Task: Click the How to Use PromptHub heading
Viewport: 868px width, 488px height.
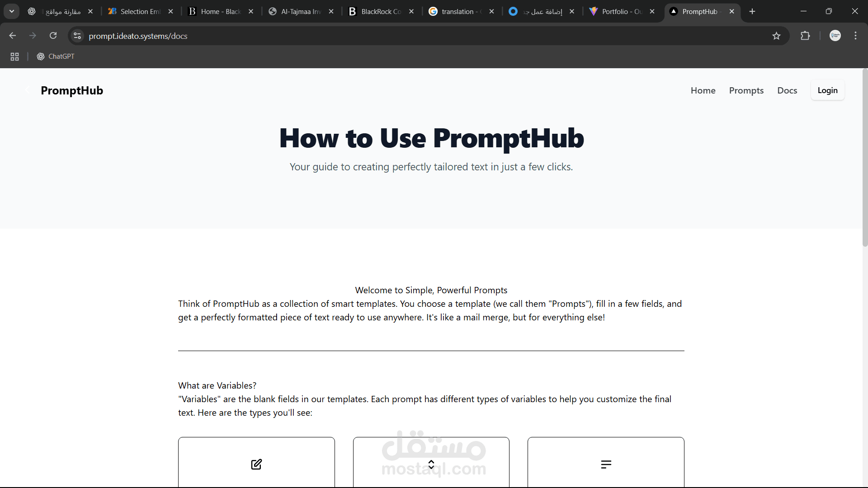Action: pos(432,138)
